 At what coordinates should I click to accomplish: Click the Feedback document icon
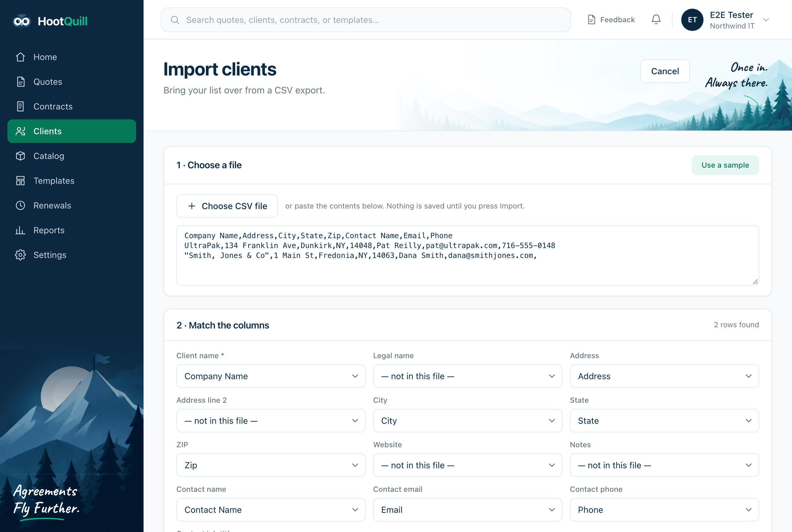tap(592, 20)
